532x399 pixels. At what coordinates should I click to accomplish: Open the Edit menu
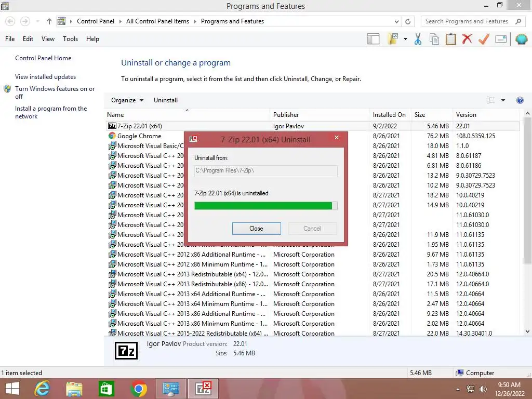tap(28, 39)
